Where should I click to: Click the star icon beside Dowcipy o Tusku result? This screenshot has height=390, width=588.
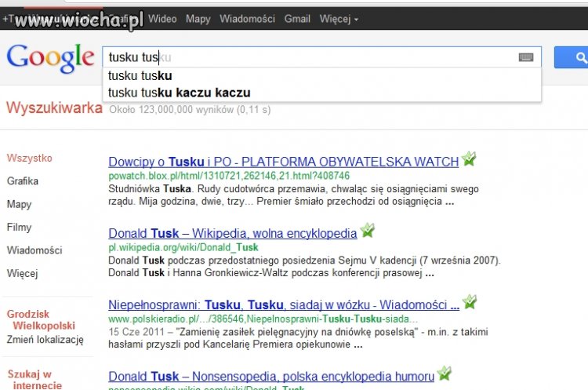(469, 159)
